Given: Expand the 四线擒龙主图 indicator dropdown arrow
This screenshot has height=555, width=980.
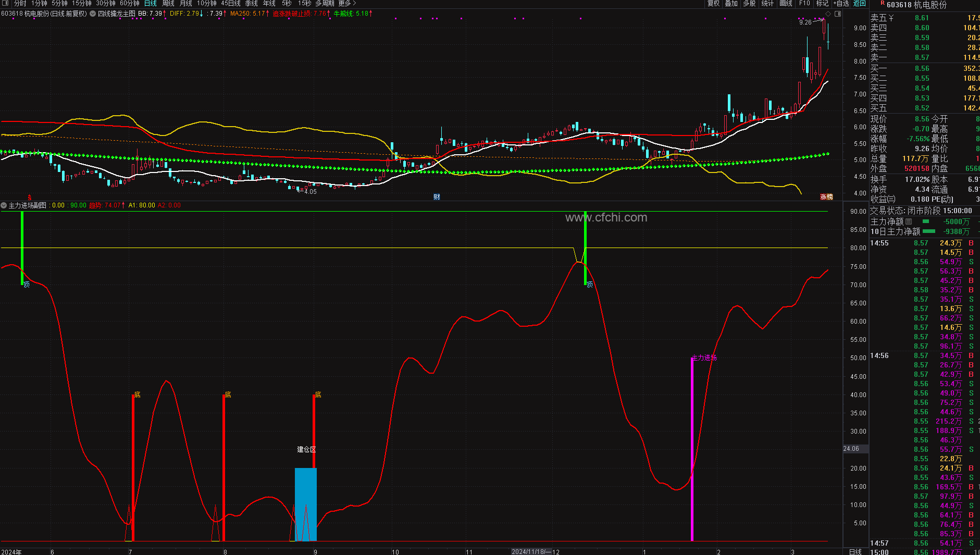Looking at the screenshot, I should coord(93,14).
